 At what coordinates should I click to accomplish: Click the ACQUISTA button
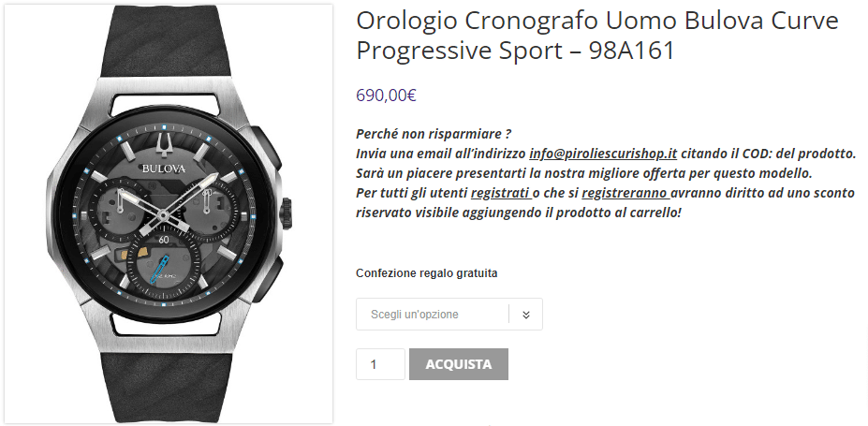point(459,364)
